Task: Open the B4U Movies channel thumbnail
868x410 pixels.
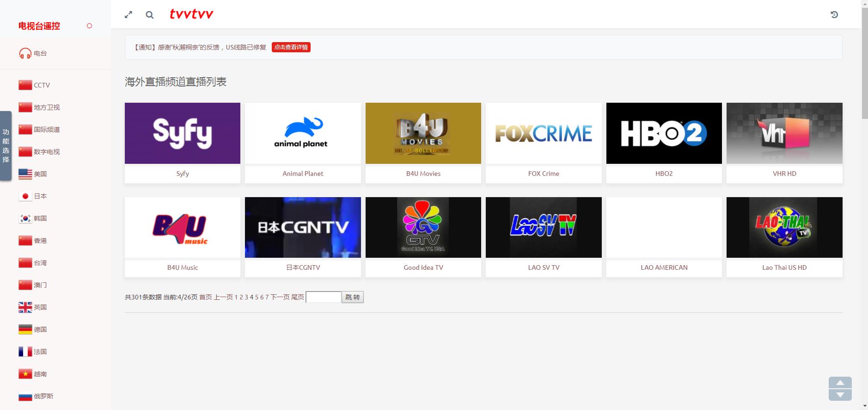Action: [423, 133]
